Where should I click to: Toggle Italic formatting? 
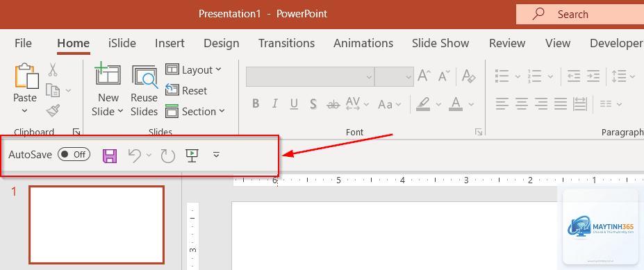point(275,104)
